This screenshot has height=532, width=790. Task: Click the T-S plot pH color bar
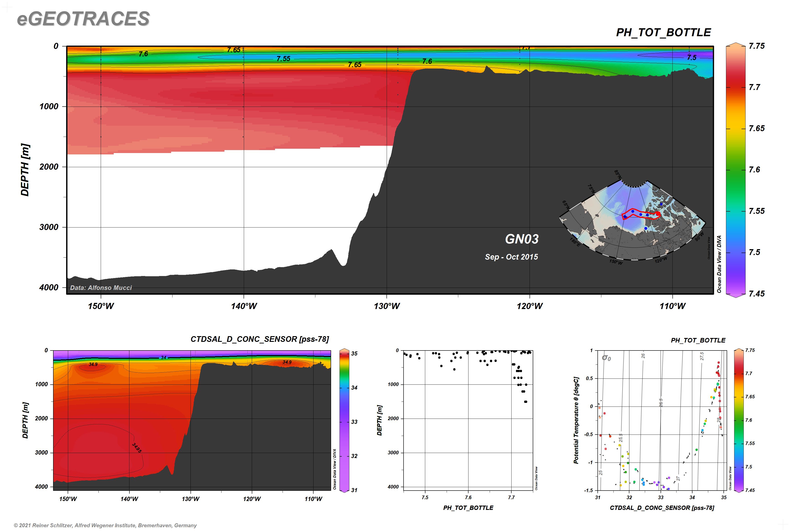pos(739,420)
